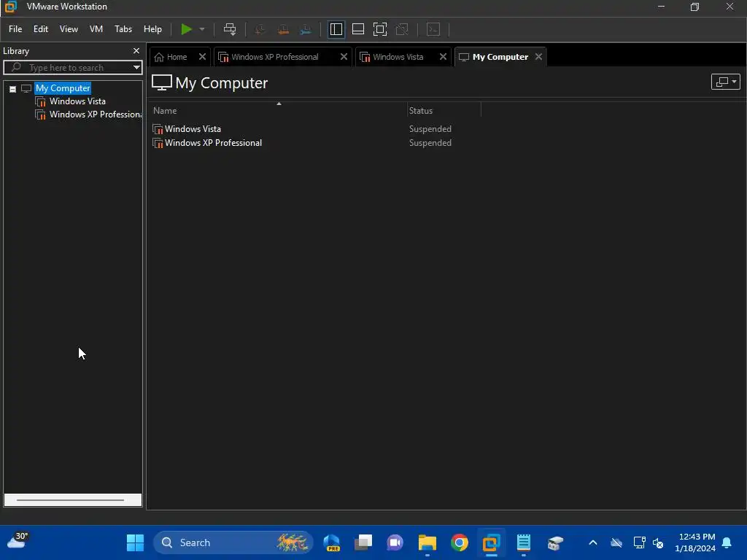Open the Tabs menu
Image resolution: width=747 pixels, height=560 pixels.
[123, 29]
